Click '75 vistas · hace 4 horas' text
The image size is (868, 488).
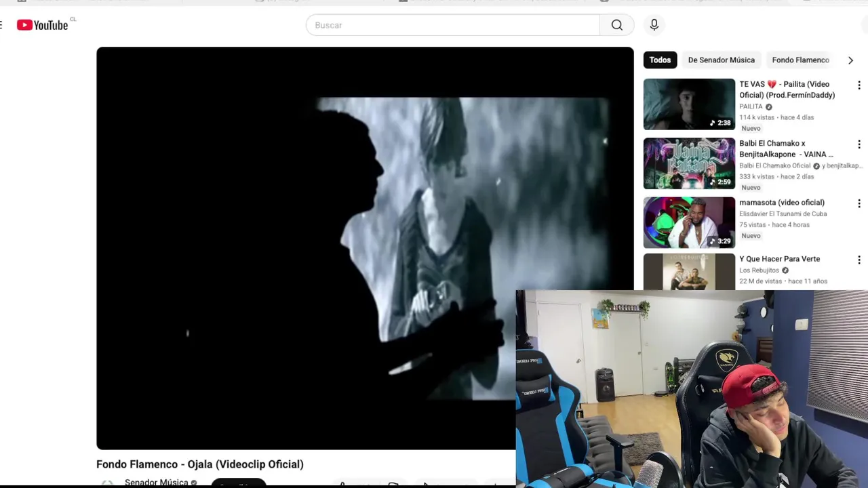(774, 224)
